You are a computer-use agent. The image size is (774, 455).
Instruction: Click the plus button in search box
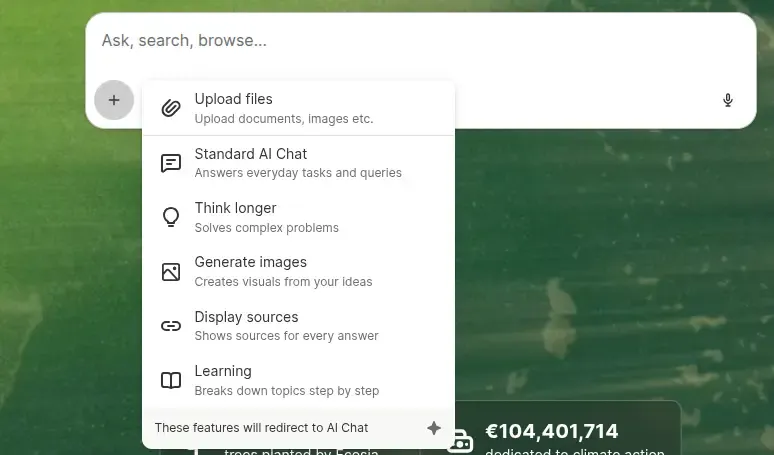(114, 100)
